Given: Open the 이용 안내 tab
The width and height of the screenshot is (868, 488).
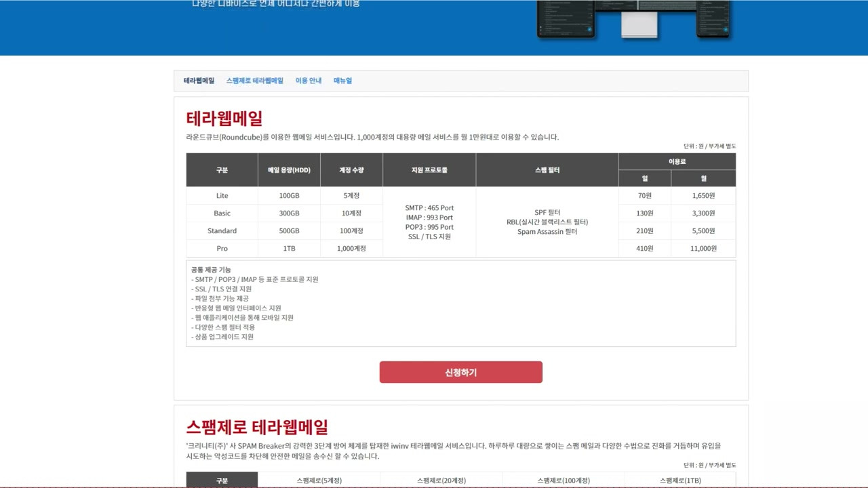Looking at the screenshot, I should 309,81.
